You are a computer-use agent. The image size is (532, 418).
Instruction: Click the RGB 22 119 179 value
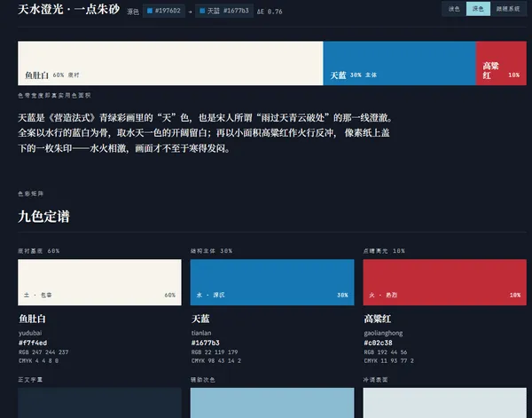pyautogui.click(x=215, y=352)
